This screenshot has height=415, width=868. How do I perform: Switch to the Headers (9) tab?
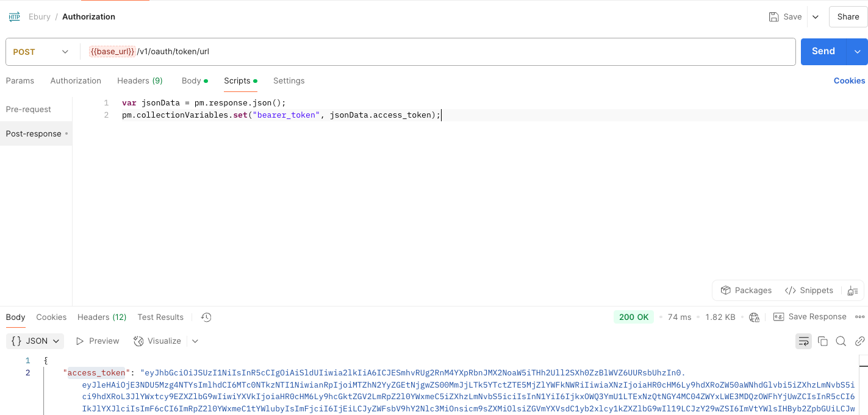click(x=140, y=80)
